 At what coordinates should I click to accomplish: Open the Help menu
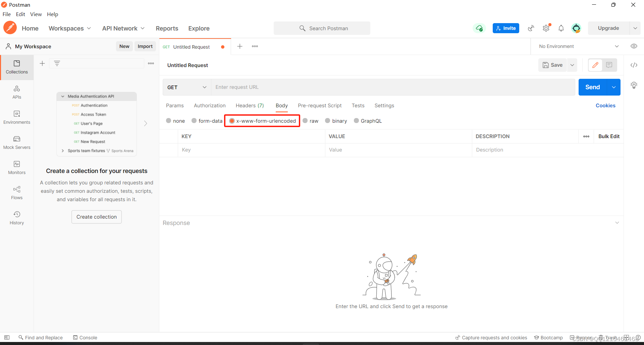53,14
